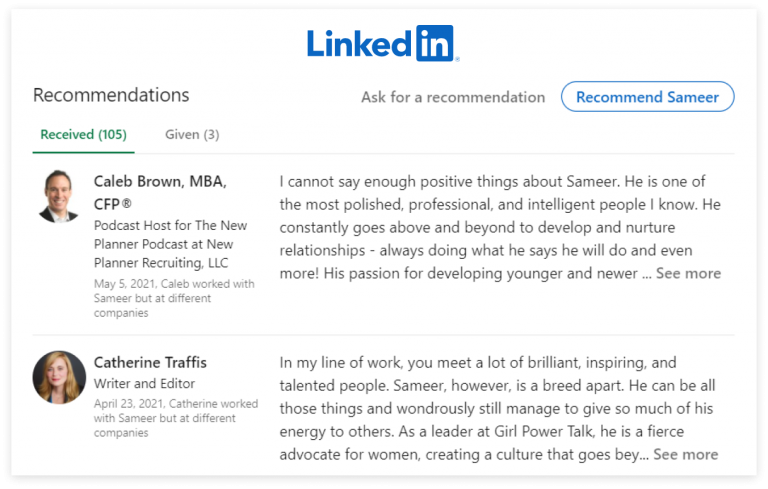Click the LinkedIn logo

[x=381, y=43]
